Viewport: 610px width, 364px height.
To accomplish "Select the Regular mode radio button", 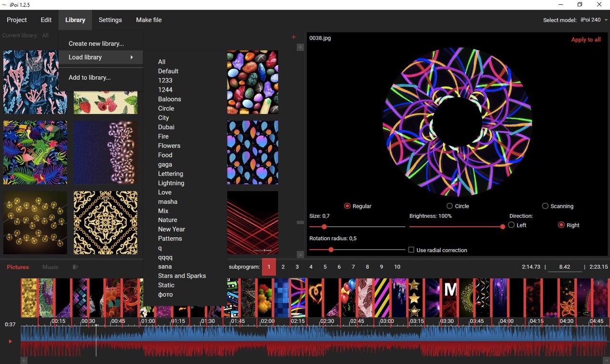I will (x=347, y=206).
